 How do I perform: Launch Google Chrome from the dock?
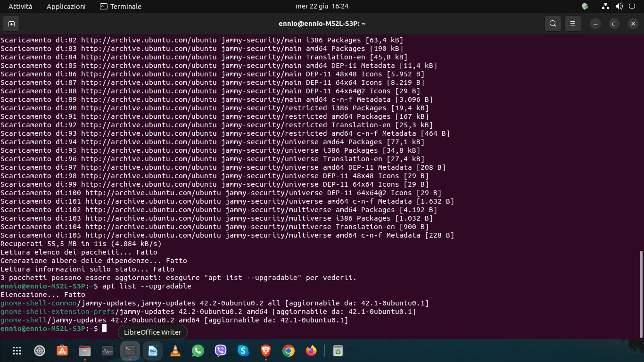tap(289, 351)
